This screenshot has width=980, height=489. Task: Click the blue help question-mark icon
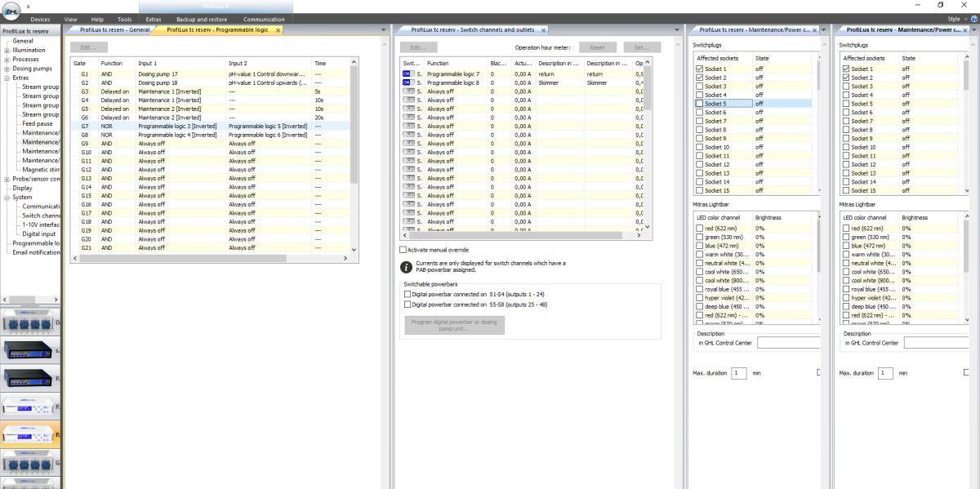tap(973, 19)
